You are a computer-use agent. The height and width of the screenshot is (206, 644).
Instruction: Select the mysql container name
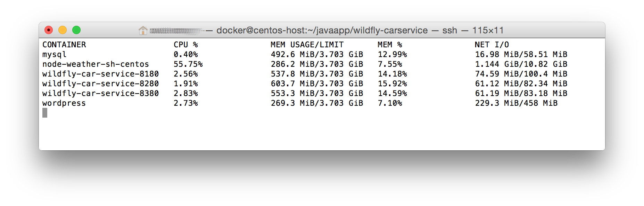[x=55, y=55]
